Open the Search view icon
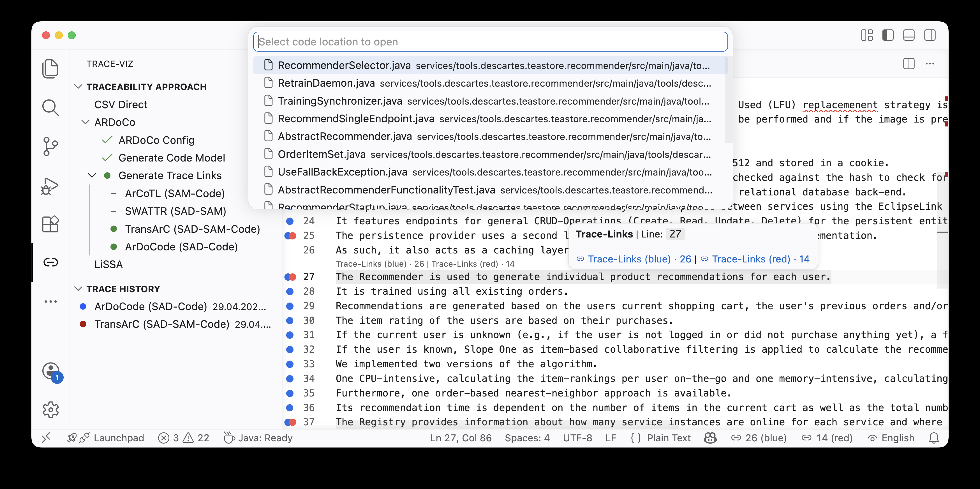 click(50, 108)
